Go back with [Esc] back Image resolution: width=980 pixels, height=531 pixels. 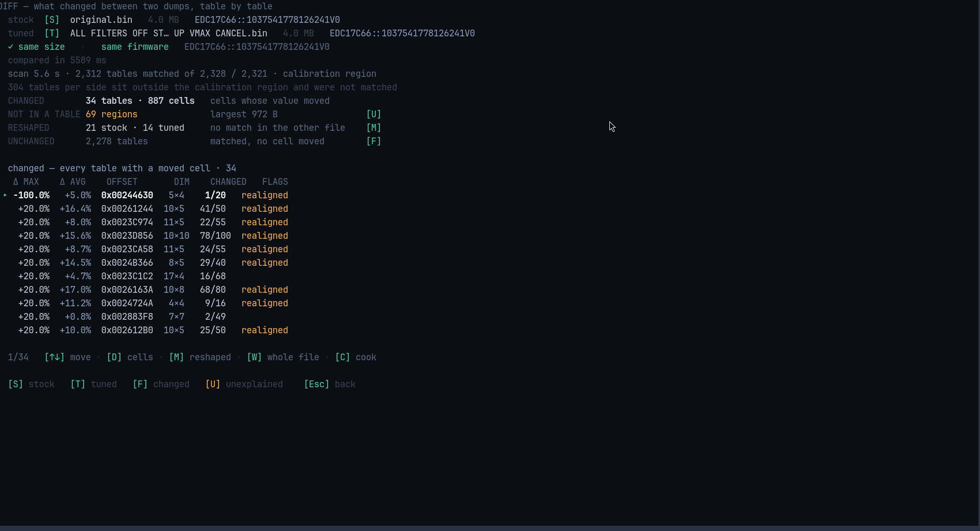[330, 384]
